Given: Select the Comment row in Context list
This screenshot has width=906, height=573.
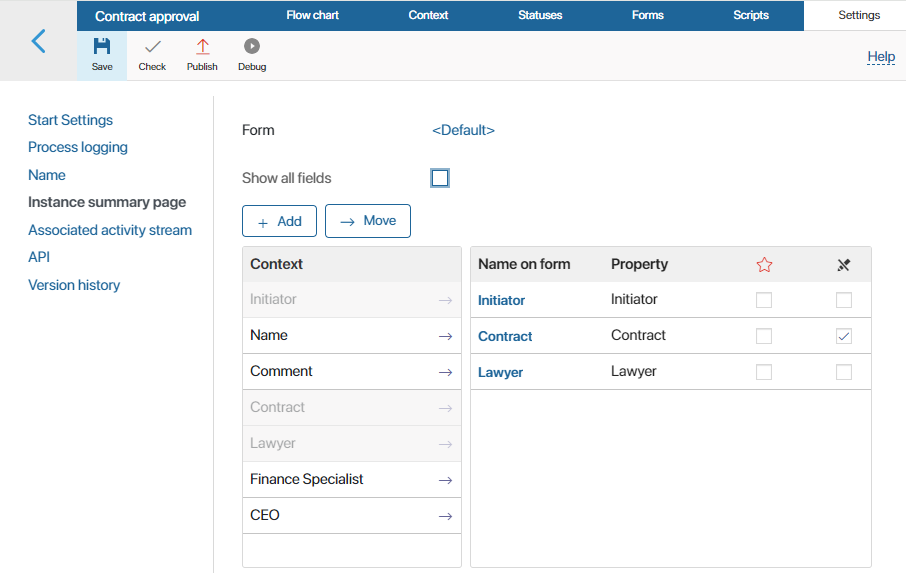Looking at the screenshot, I should point(352,371).
